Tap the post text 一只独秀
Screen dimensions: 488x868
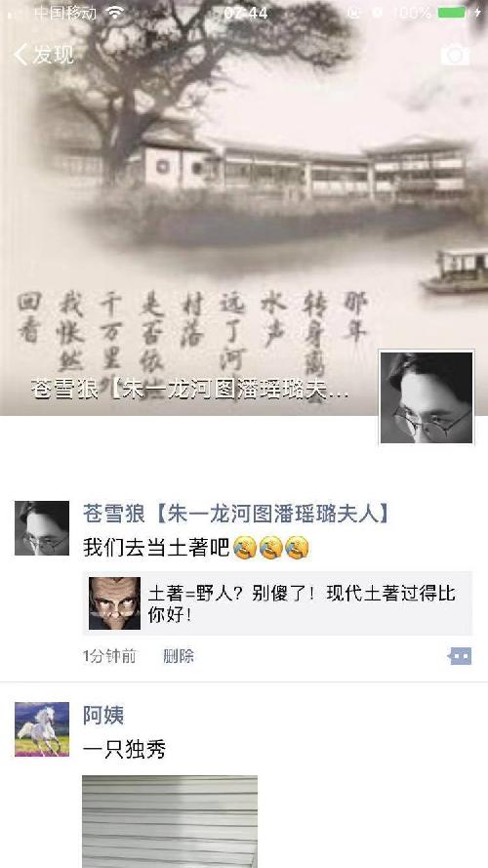[125, 750]
